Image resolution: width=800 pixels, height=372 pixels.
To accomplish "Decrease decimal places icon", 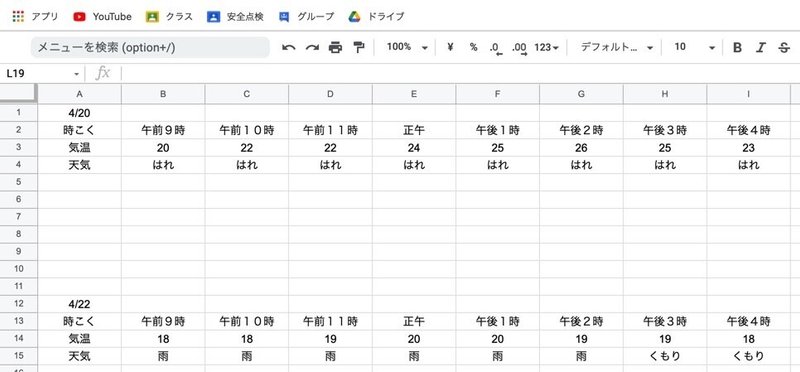I will [x=495, y=48].
